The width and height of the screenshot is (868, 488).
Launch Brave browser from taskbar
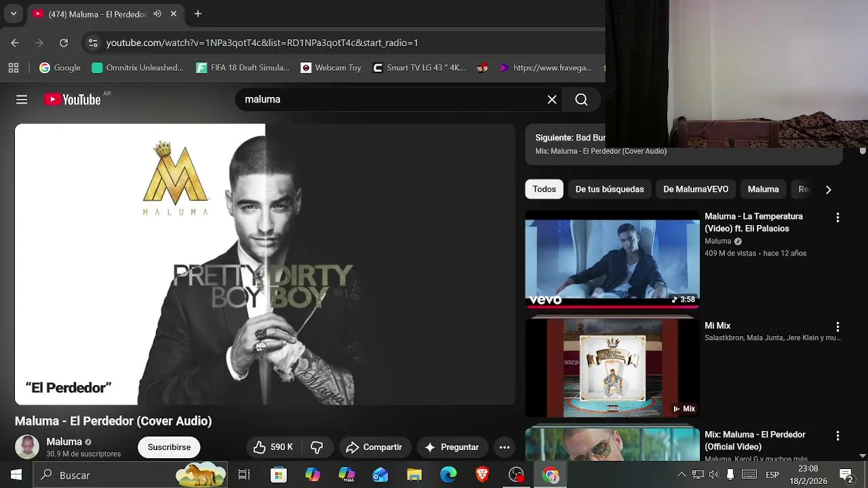click(482, 475)
